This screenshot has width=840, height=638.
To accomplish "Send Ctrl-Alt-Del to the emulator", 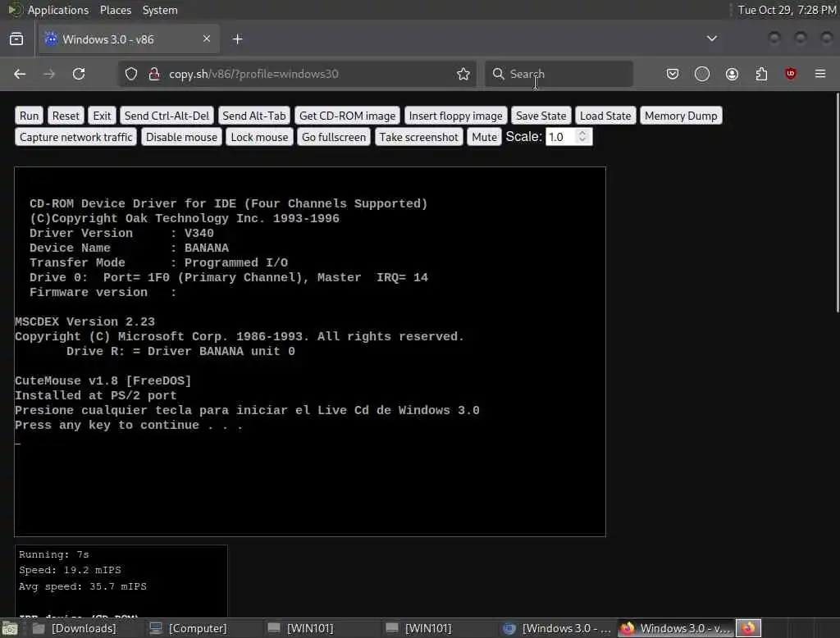I will pos(167,116).
